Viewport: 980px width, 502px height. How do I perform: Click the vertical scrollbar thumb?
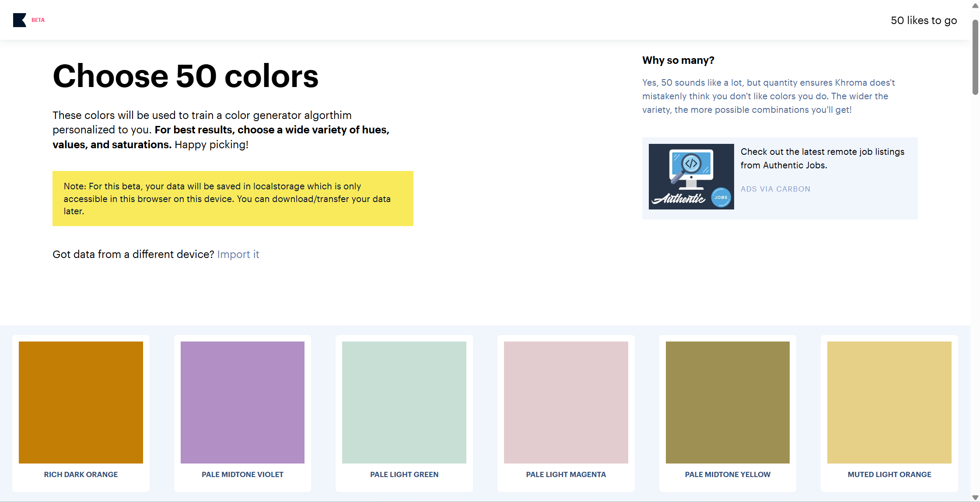975,57
